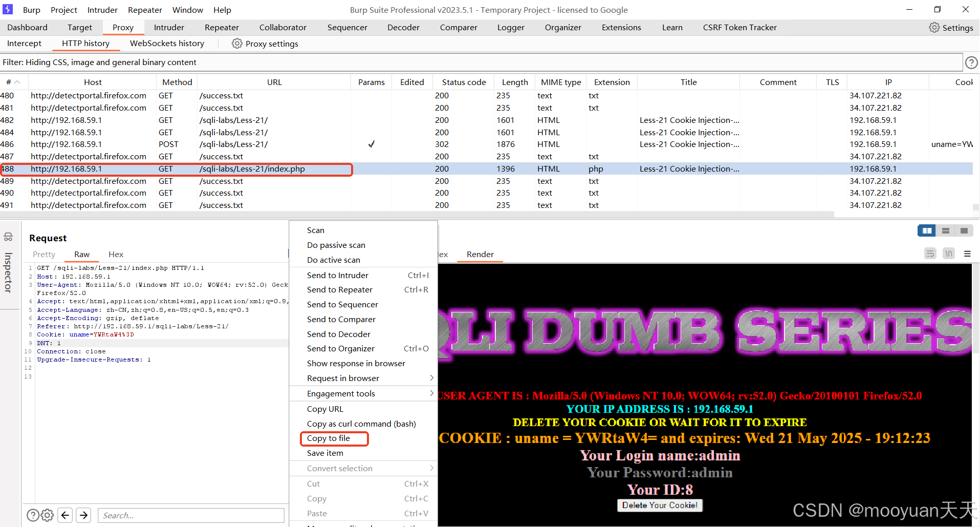Choose Copy as curl command (bash)
The width and height of the screenshot is (980, 527).
pos(363,424)
